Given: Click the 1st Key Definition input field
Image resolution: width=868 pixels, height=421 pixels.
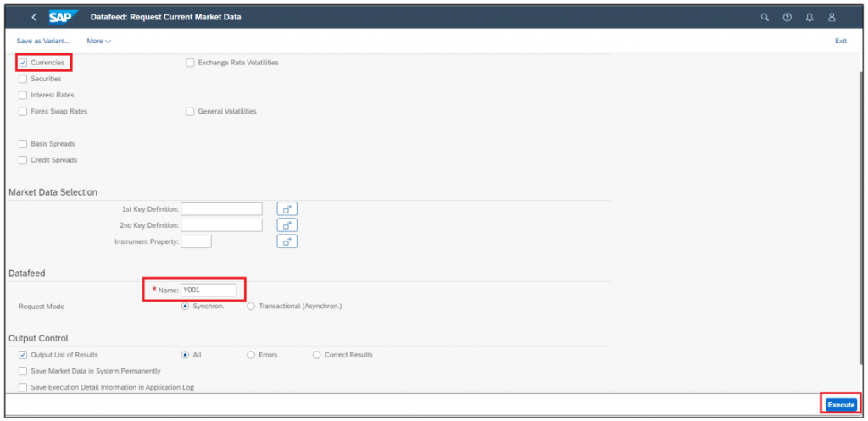Looking at the screenshot, I should [x=221, y=209].
